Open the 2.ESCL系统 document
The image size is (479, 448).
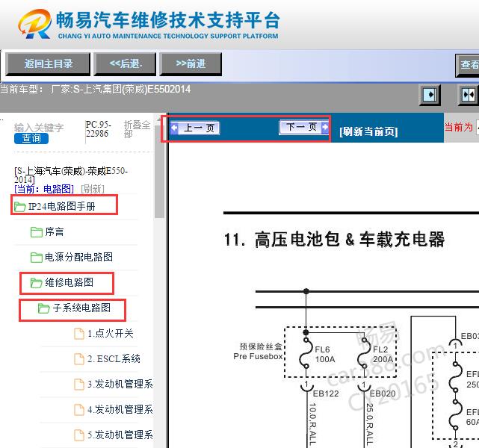[x=114, y=358]
